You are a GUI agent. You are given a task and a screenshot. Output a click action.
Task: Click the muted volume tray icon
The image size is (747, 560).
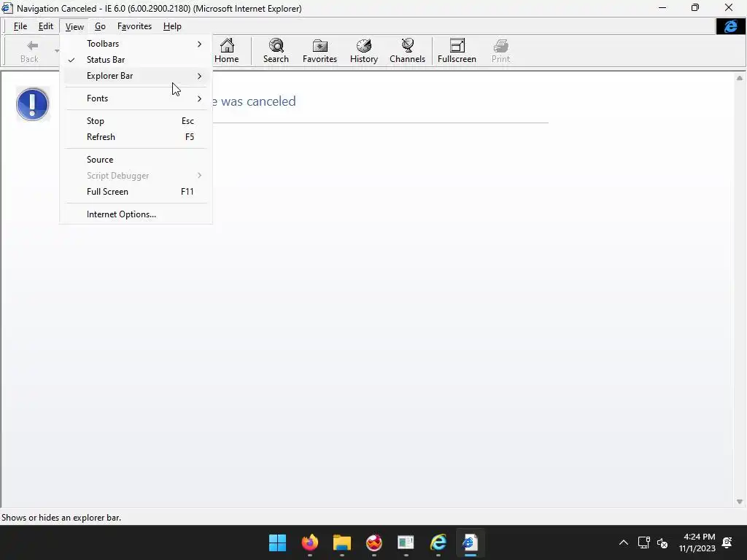click(662, 542)
